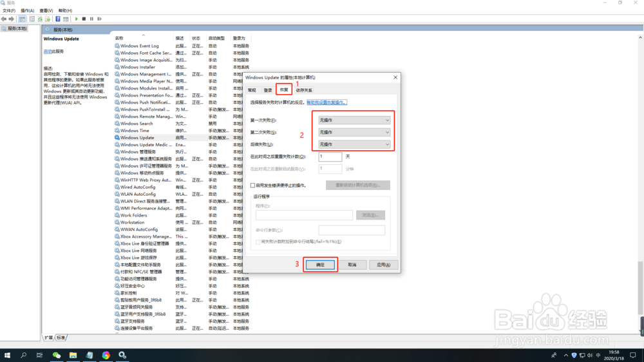Screen dimensions: 644x362
Task: Switch to 依存关系 tab in properties dialog
Action: click(x=304, y=90)
